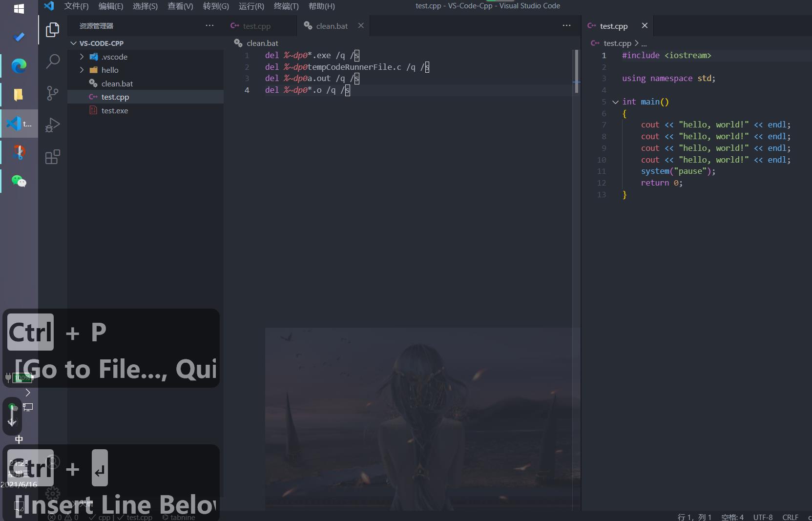Click Windows Start button
The image size is (812, 521).
19,9
